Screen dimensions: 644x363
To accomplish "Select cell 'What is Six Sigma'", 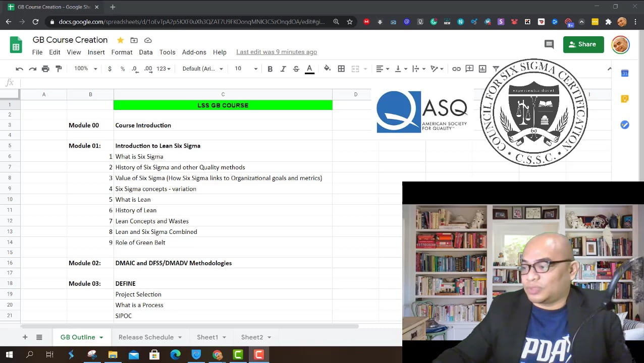I will (x=223, y=157).
